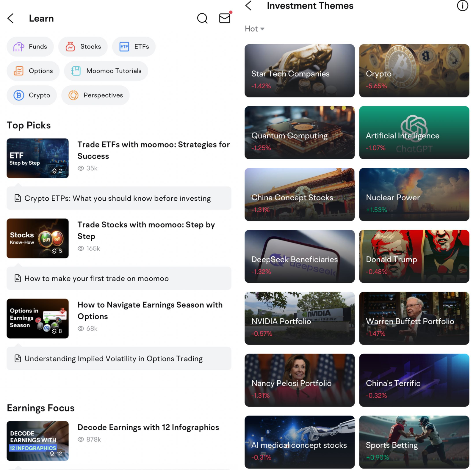Open Decode Earnings infographics thumbnail
Viewport: 476px width, 470px height.
click(37, 441)
